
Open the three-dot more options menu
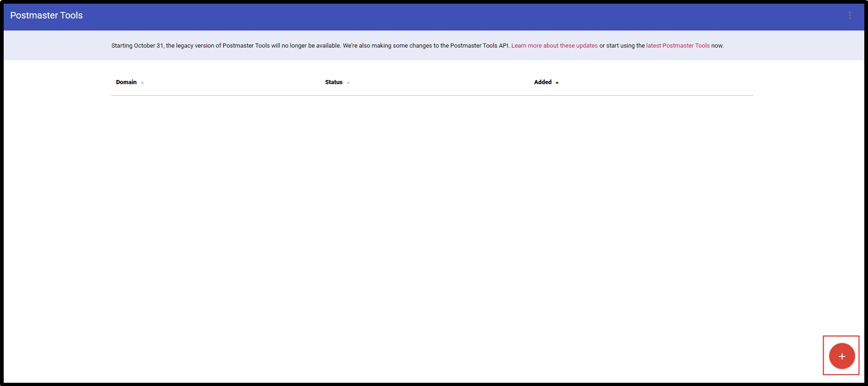click(x=850, y=15)
